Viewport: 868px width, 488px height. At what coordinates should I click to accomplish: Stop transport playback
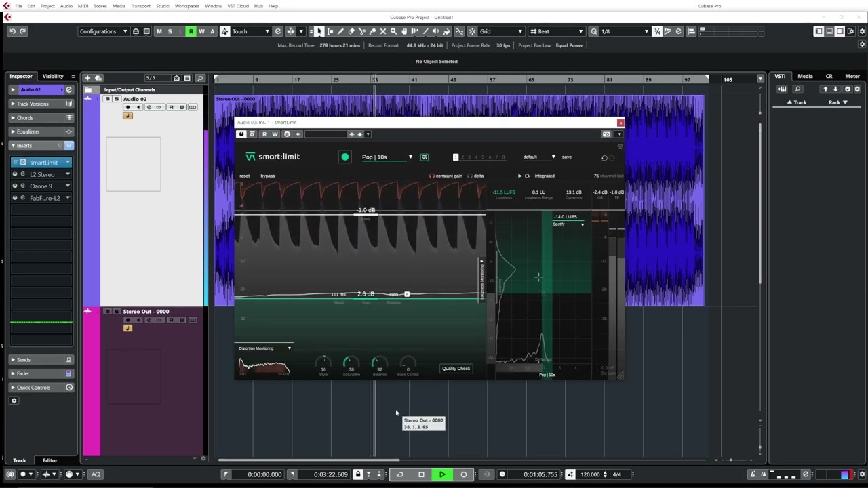point(421,474)
